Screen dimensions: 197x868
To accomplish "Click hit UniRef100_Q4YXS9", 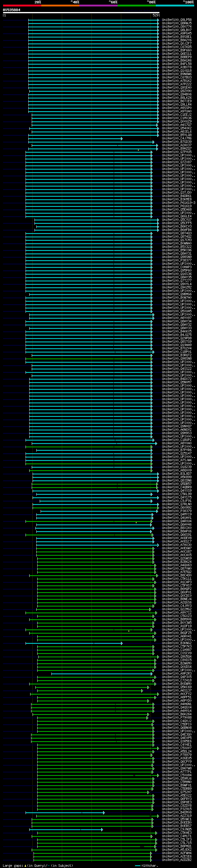I will (x=177, y=491).
